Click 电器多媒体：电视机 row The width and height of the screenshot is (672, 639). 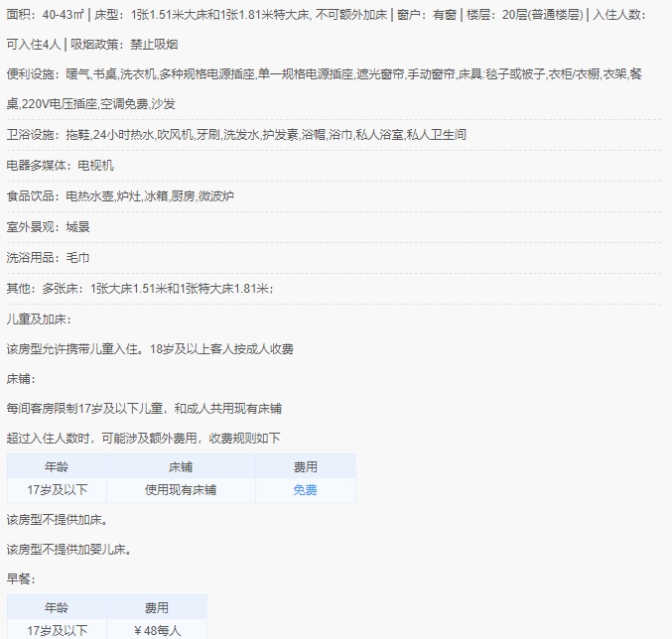60,166
